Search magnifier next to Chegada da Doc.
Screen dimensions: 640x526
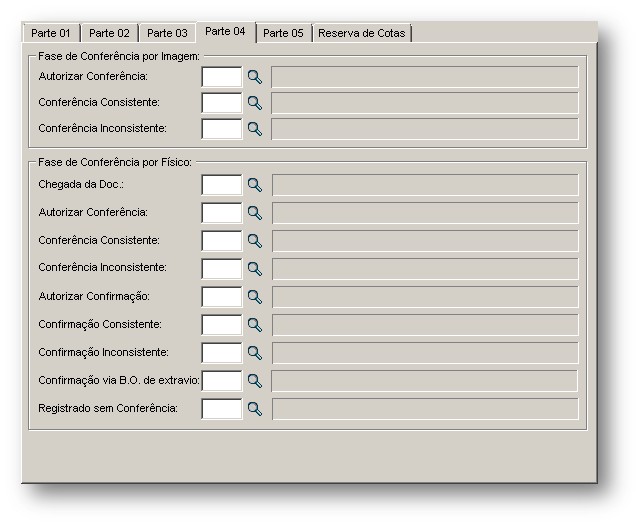(x=255, y=185)
